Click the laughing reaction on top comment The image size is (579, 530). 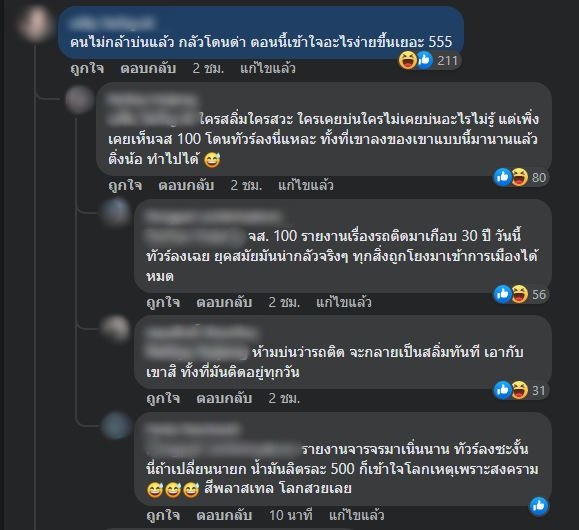(x=408, y=60)
